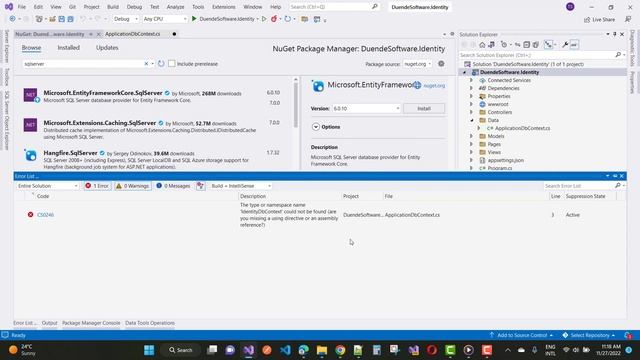
Task: Click Collapse All in Solution Explorer
Action: pos(527,45)
